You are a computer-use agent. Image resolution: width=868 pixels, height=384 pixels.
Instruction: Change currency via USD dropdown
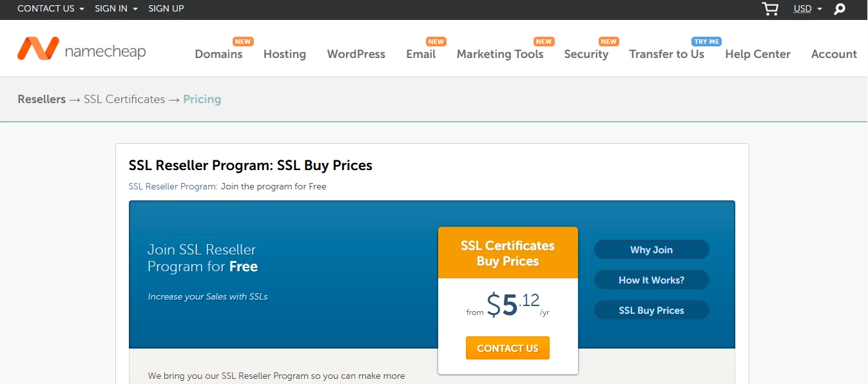(x=808, y=9)
